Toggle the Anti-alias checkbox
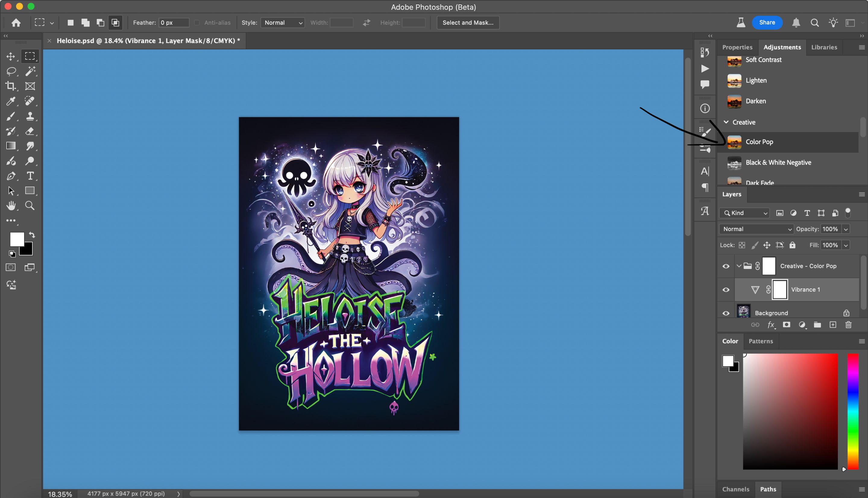 197,23
